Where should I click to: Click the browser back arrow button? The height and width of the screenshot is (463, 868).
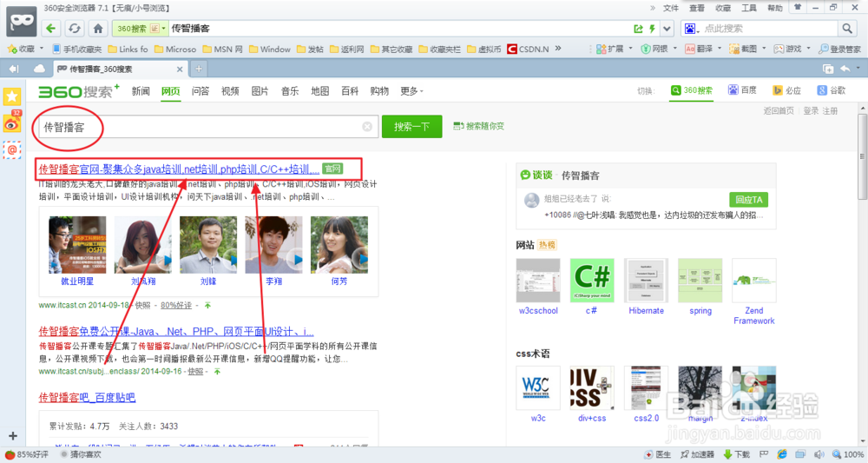click(51, 29)
